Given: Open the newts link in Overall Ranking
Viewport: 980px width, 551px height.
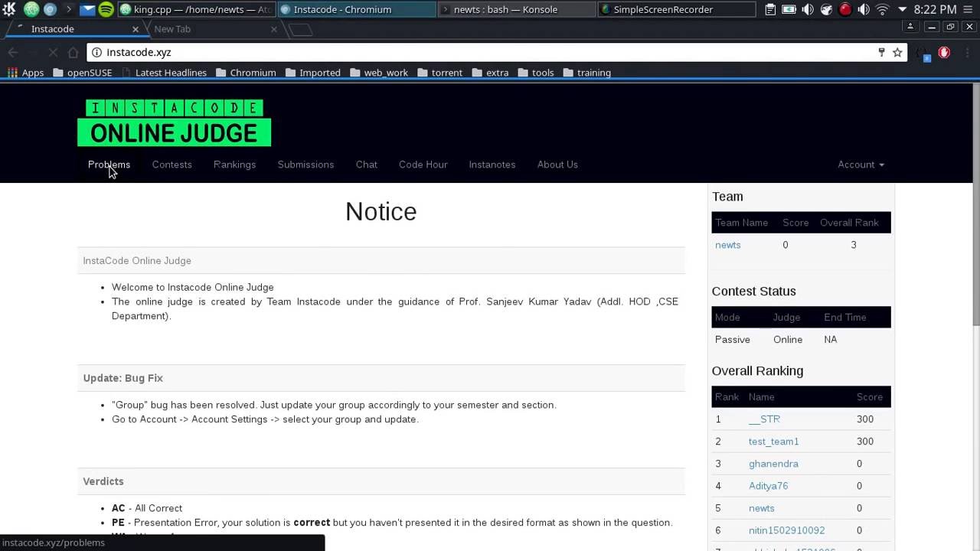Looking at the screenshot, I should (761, 508).
